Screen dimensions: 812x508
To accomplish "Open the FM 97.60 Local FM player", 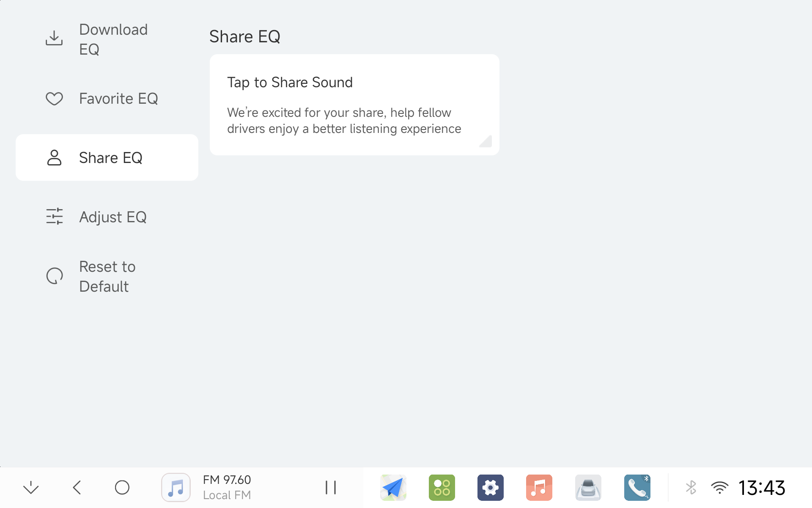I will (x=227, y=488).
